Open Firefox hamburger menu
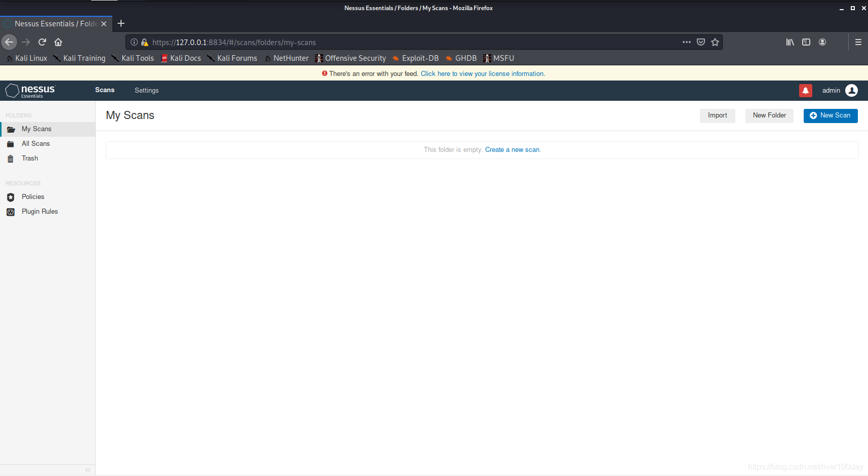 [858, 42]
